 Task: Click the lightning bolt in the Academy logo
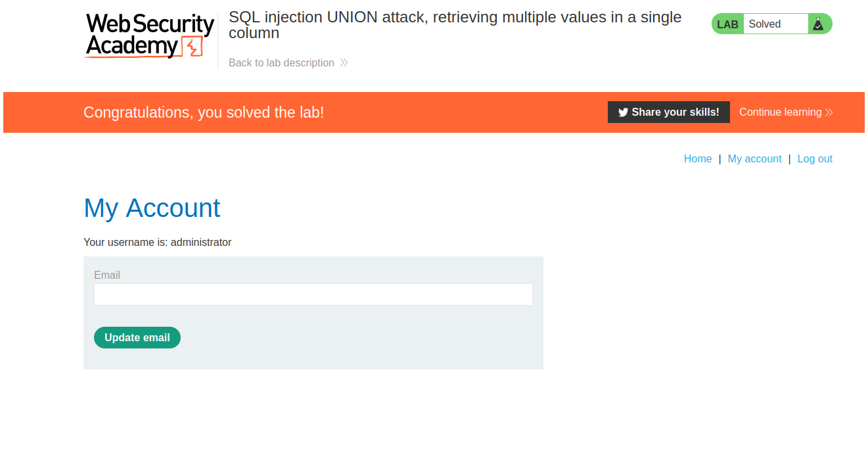pyautogui.click(x=193, y=47)
